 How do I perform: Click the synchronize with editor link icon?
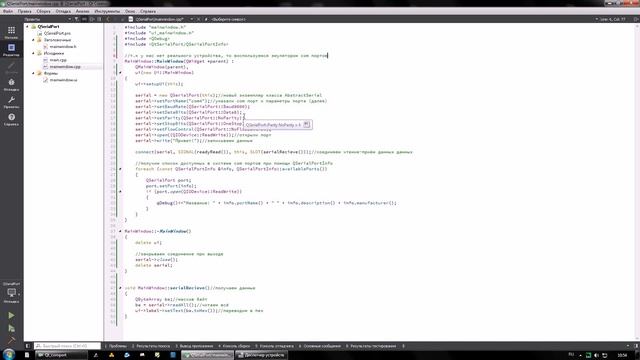point(84,19)
